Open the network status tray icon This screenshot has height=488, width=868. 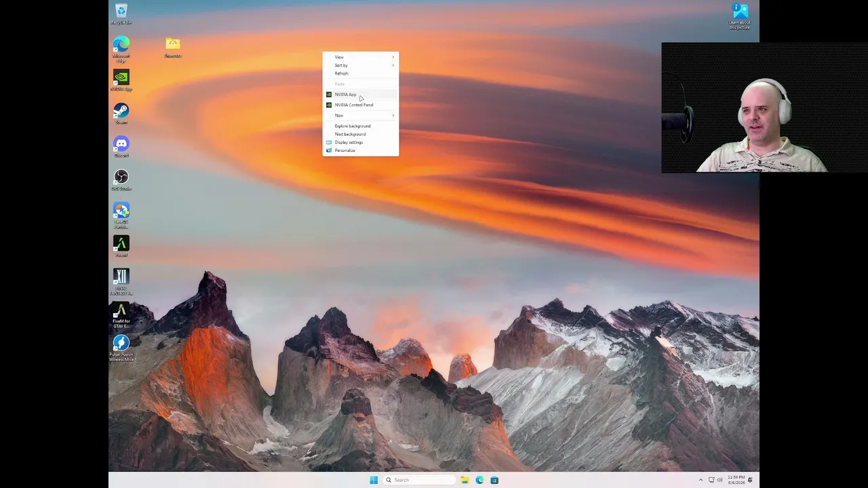pyautogui.click(x=711, y=480)
